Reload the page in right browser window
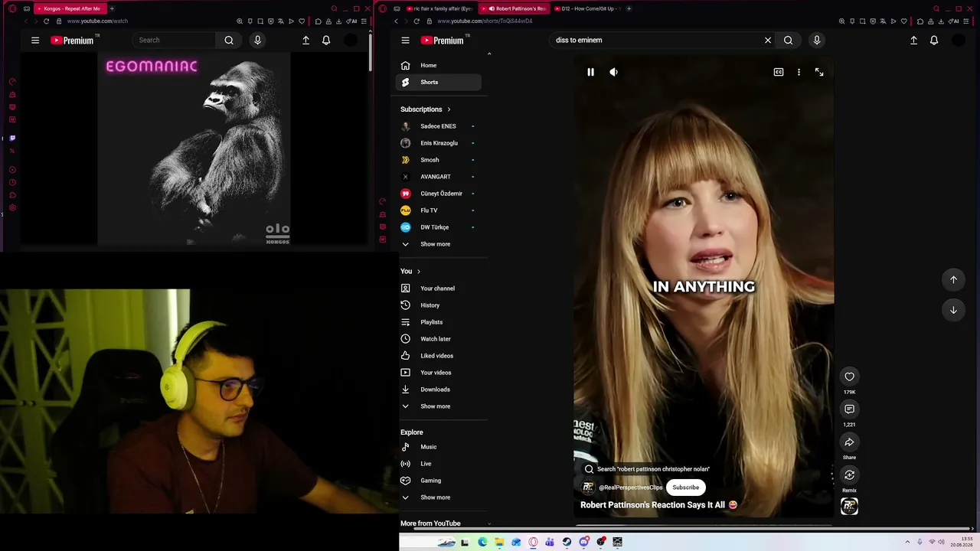This screenshot has width=980, height=551. [x=418, y=21]
